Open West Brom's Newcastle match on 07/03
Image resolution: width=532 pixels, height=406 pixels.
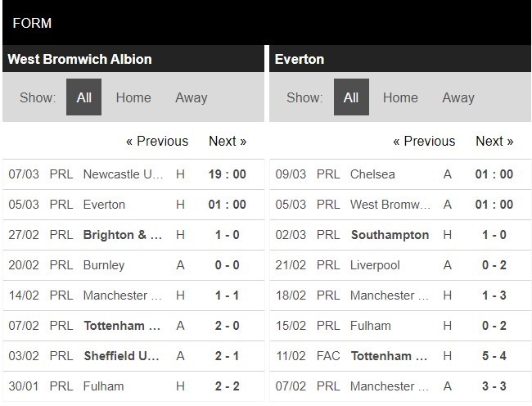pos(123,174)
